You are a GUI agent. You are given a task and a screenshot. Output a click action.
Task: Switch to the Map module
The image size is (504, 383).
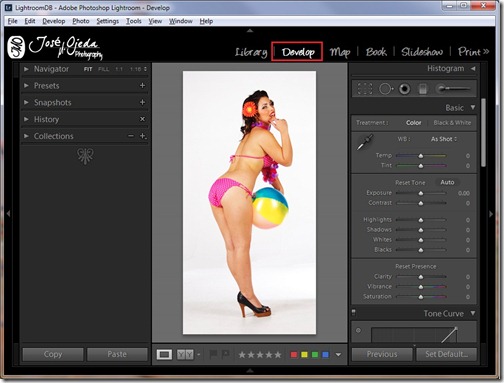pos(340,52)
